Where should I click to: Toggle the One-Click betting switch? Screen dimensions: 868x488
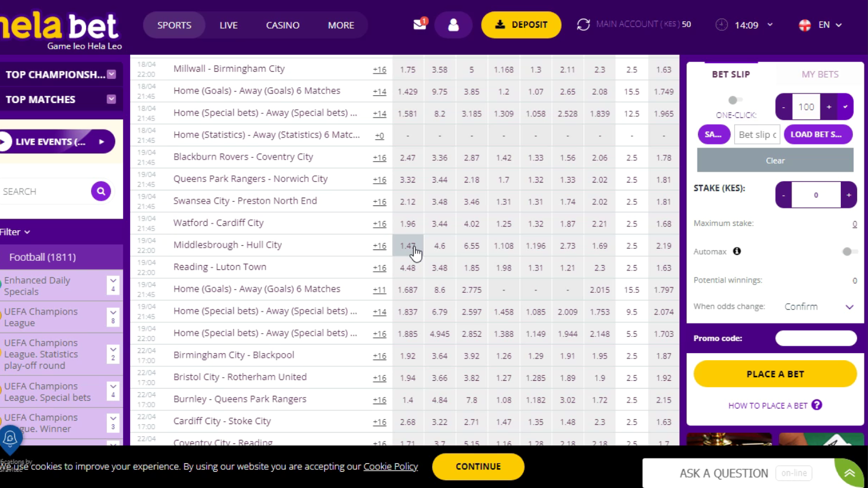(734, 100)
